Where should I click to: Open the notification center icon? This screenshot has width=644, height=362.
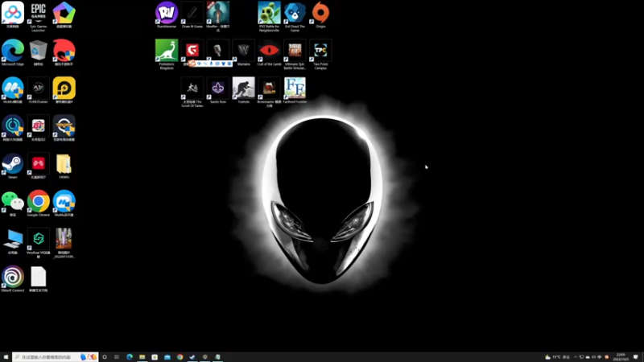point(636,357)
